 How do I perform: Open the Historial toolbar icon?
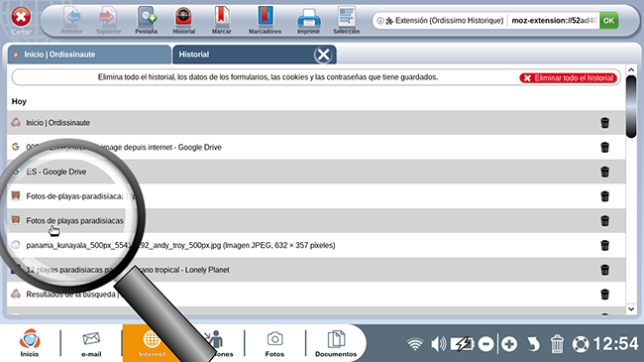(183, 20)
